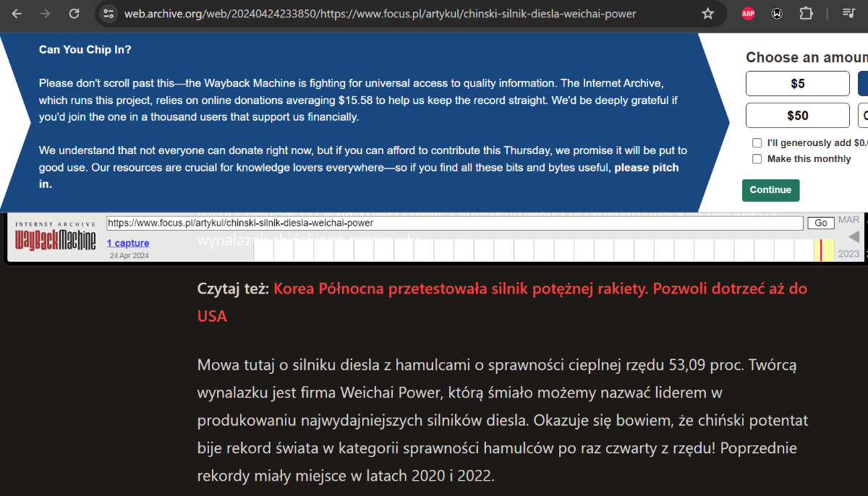Open the "1 capture" link
The image size is (868, 496).
point(128,243)
